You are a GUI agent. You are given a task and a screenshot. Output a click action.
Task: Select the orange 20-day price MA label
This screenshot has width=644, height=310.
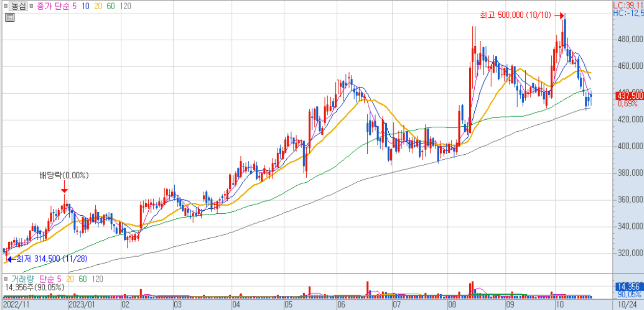pos(98,6)
